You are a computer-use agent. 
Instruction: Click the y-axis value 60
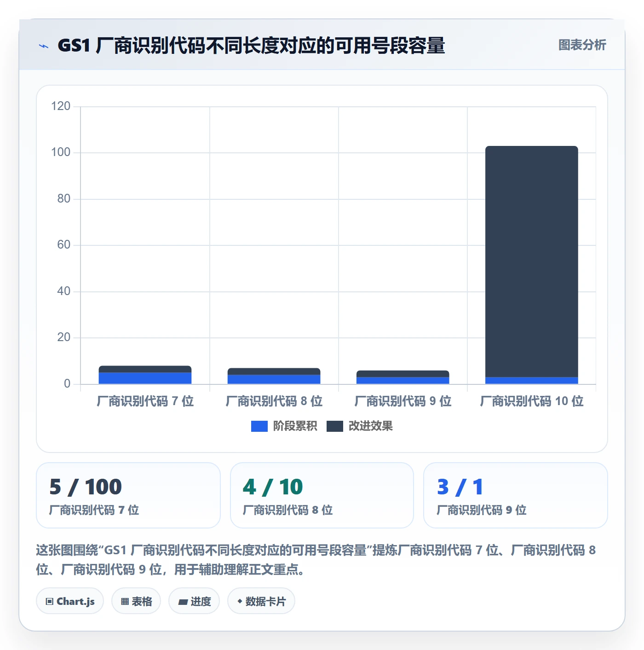(63, 245)
